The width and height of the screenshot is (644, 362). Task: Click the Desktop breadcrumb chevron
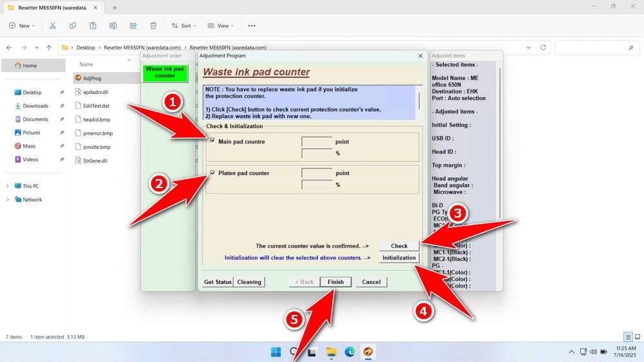(99, 48)
